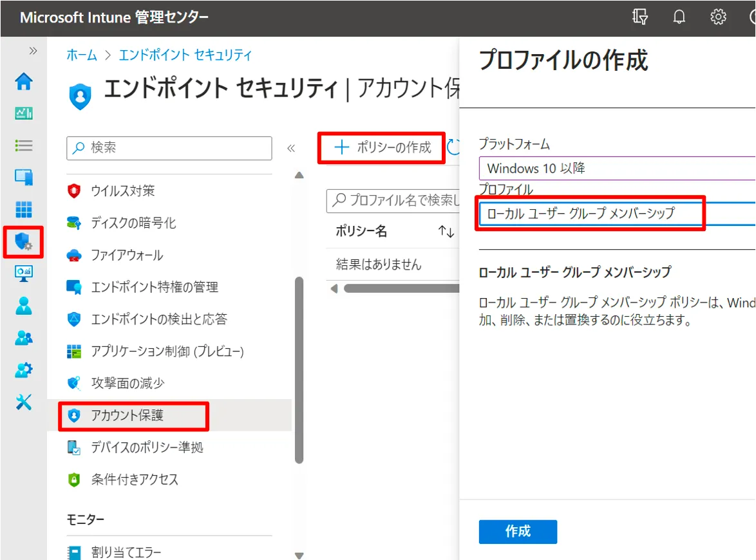
Task: Open the notifications bell icon
Action: (679, 17)
